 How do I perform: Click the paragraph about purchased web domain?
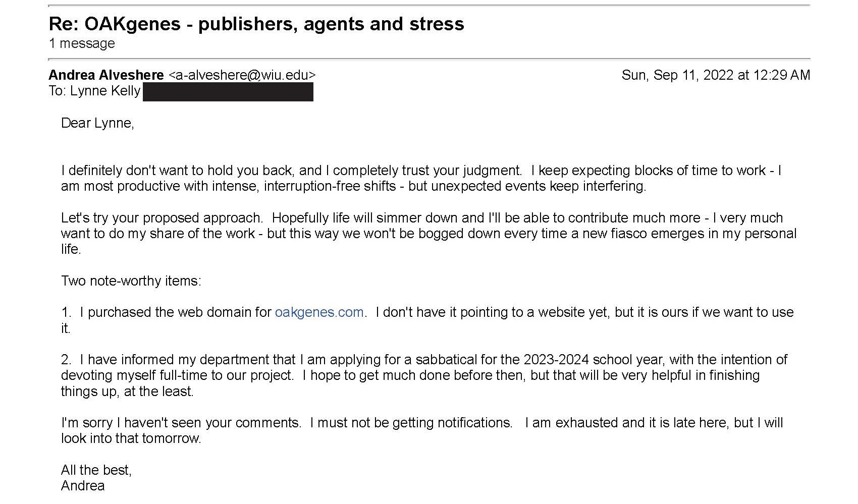click(427, 320)
